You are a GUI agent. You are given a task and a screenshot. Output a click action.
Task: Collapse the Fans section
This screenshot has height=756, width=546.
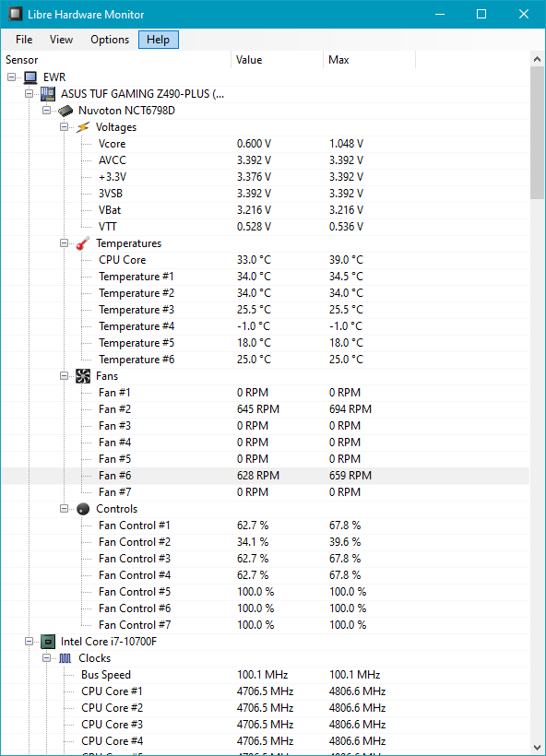click(64, 375)
